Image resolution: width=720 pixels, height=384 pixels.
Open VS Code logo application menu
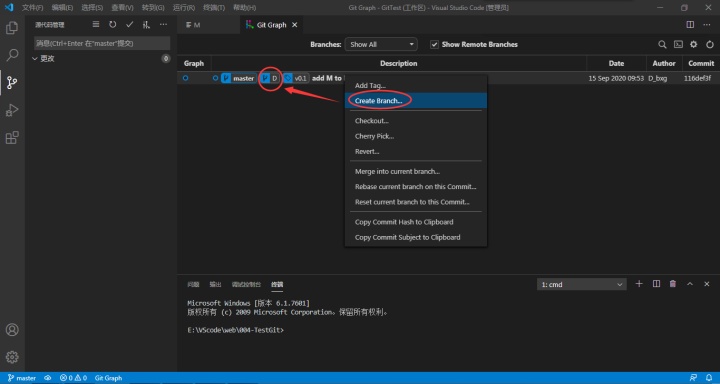[x=9, y=7]
